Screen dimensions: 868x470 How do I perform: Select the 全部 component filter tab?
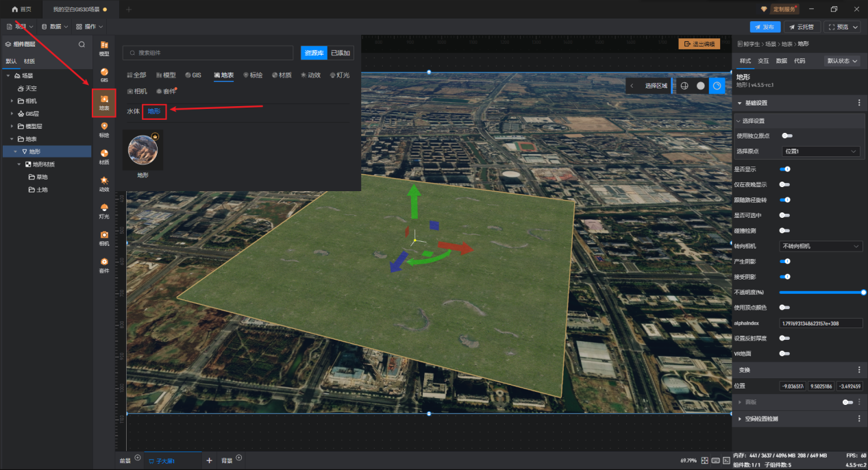pyautogui.click(x=136, y=75)
